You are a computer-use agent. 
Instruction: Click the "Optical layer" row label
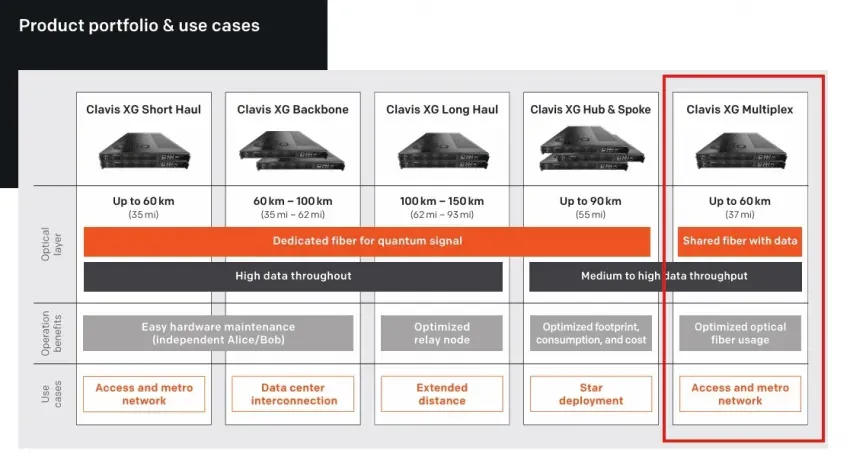pos(51,244)
